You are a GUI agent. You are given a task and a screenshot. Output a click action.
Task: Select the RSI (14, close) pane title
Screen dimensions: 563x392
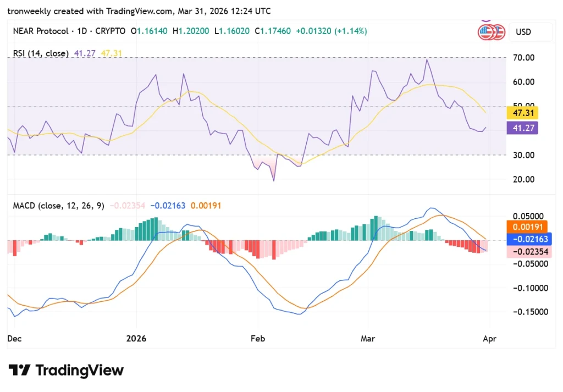coord(40,53)
